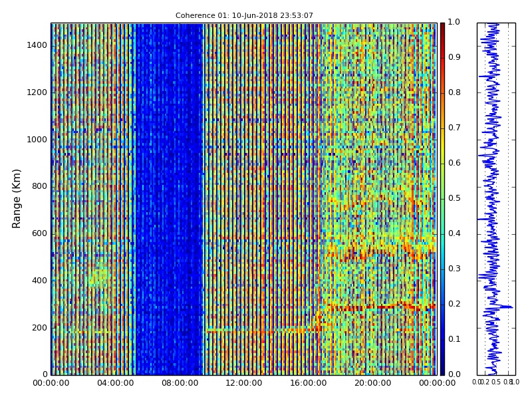Click the colorbar 1.0 value label
Image resolution: width=532 pixels, height=399 pixels.
coord(454,22)
